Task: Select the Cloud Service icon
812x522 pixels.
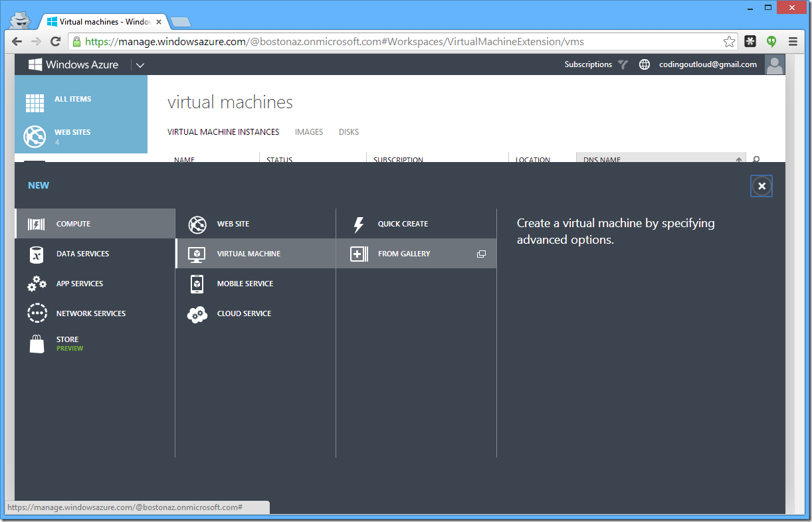Action: (x=197, y=313)
